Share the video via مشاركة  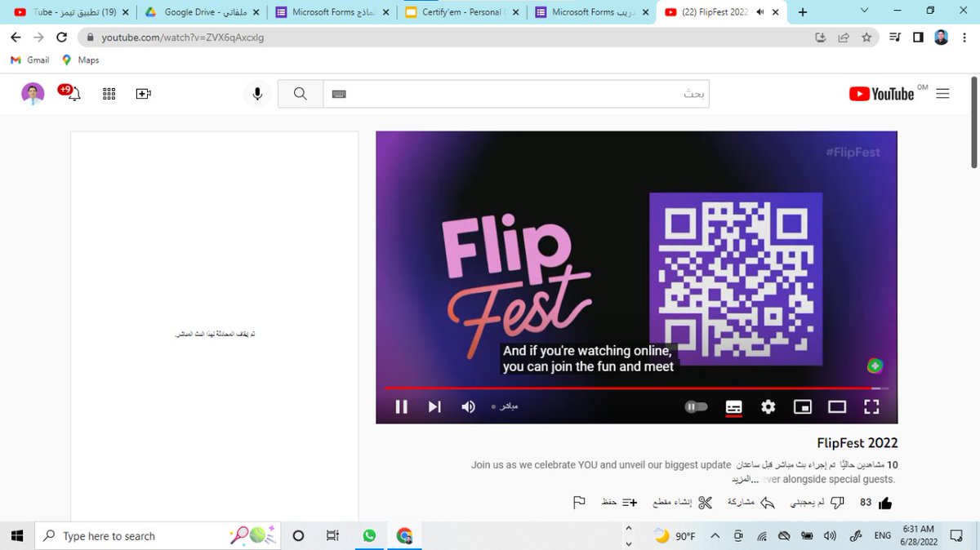point(751,503)
